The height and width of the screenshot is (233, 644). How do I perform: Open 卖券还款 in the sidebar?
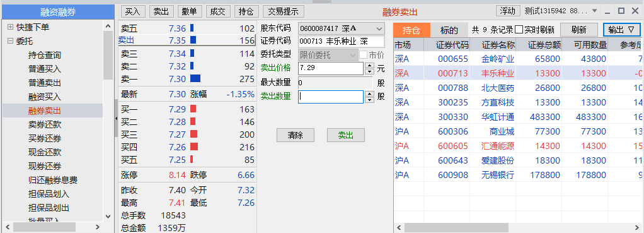pos(45,124)
